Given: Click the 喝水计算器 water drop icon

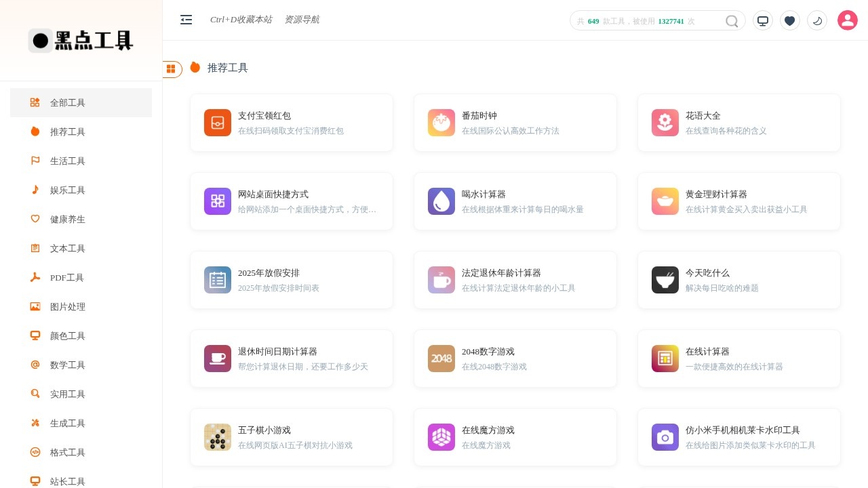Looking at the screenshot, I should coord(441,201).
